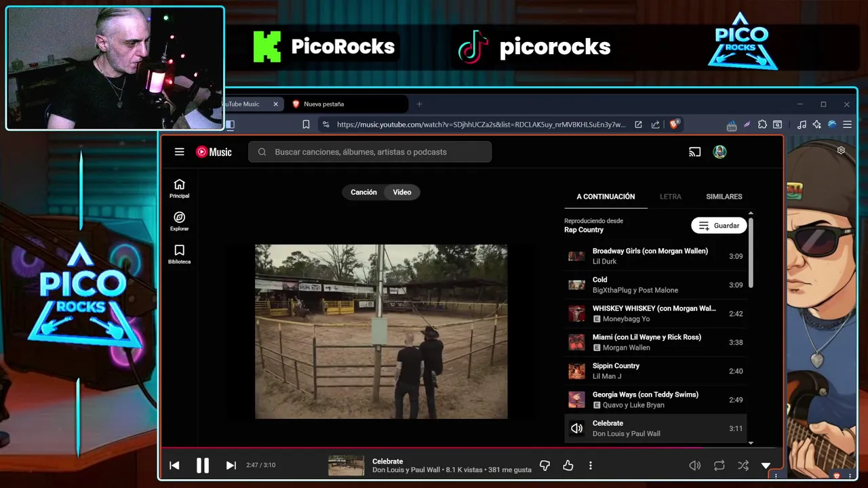Play Cold by BigXthaPlug in queue
Screen dimensions: 868x488
(x=655, y=285)
